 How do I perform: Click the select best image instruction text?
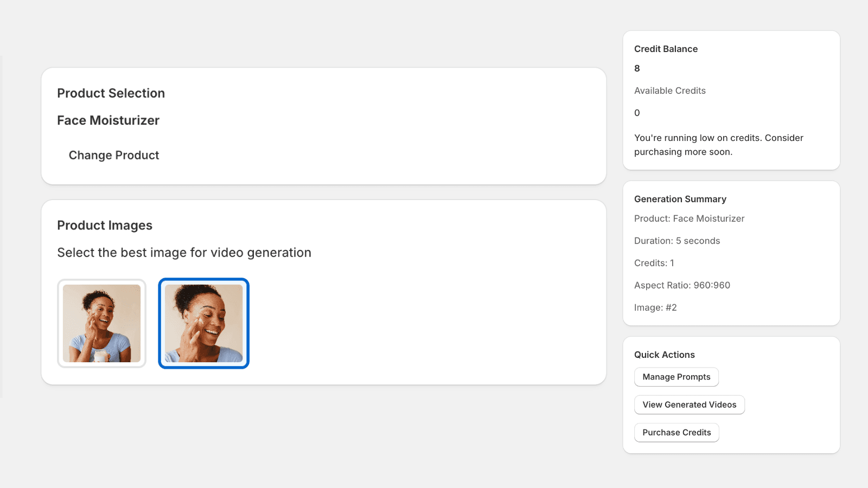coord(184,252)
